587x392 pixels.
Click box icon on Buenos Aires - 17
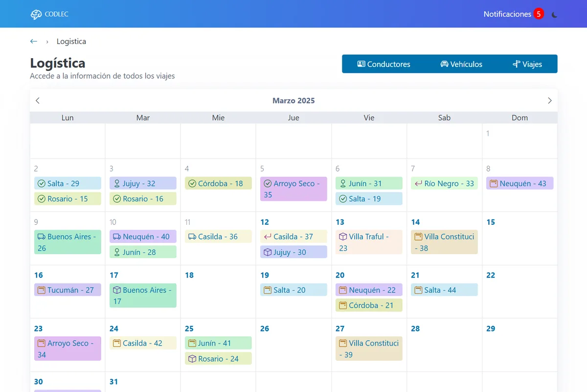[x=117, y=290]
